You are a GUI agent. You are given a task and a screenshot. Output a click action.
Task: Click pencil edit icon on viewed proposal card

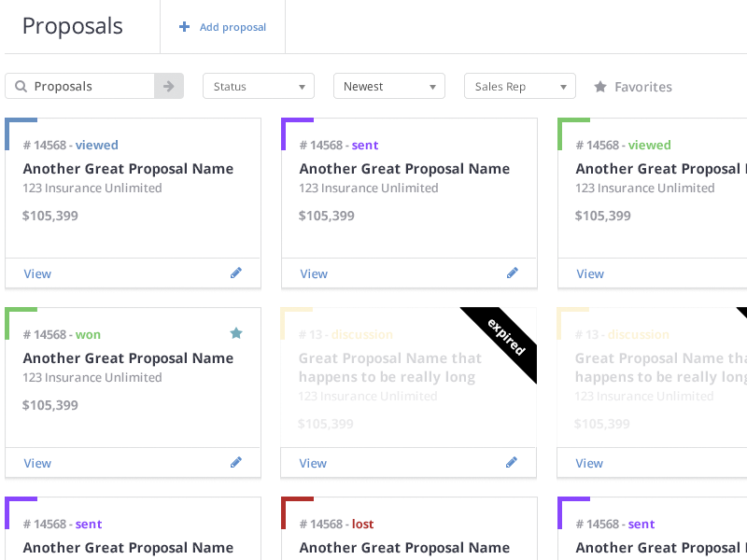click(x=236, y=273)
